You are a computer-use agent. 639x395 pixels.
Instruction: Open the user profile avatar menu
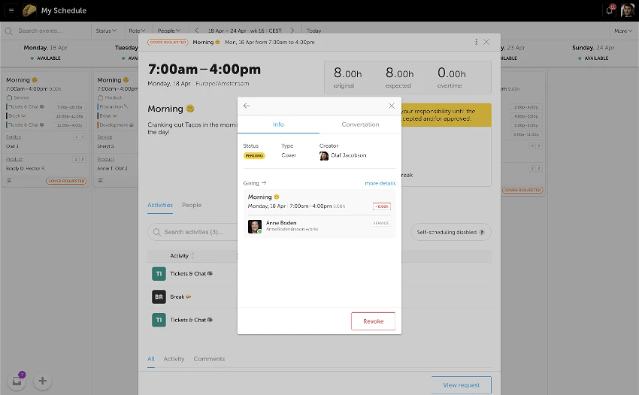tap(627, 10)
